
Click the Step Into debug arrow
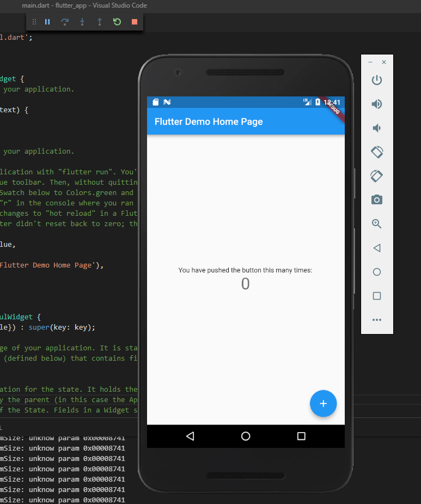pyautogui.click(x=82, y=22)
